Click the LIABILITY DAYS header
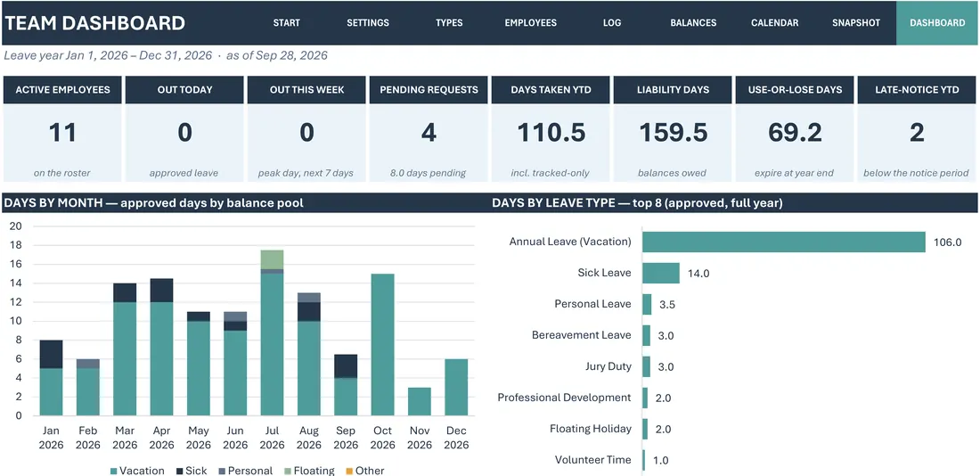The width and height of the screenshot is (980, 476). click(x=673, y=89)
